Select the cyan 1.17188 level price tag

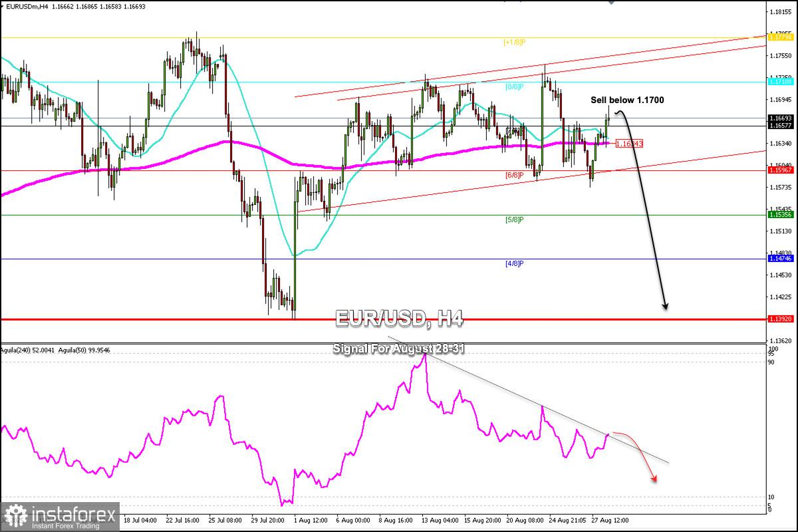781,82
